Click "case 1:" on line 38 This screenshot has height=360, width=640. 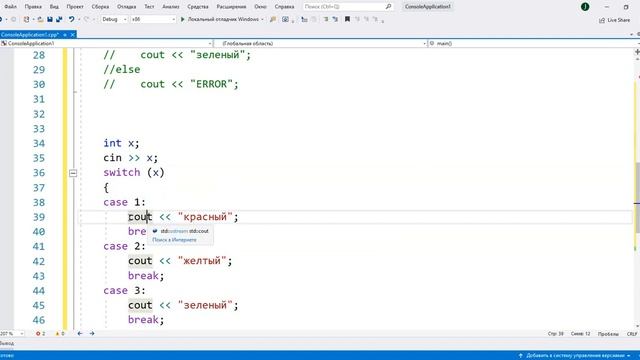coord(124,202)
